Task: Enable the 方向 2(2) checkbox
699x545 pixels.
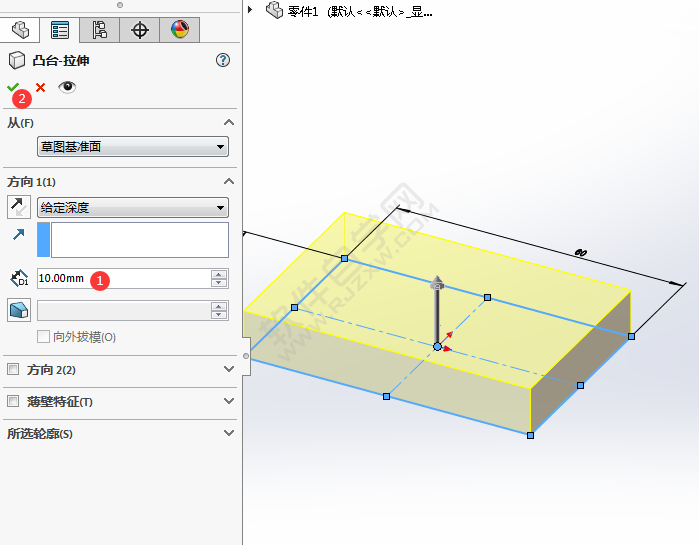Action: pos(13,369)
